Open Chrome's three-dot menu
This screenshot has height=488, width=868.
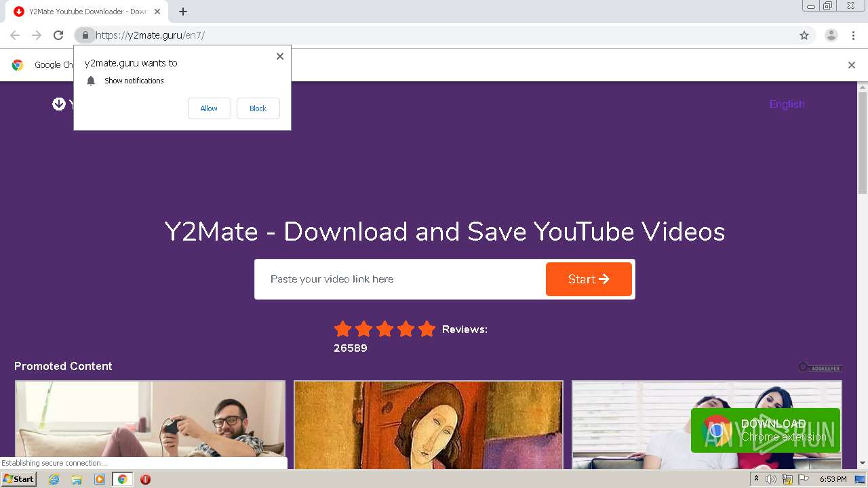click(x=854, y=35)
